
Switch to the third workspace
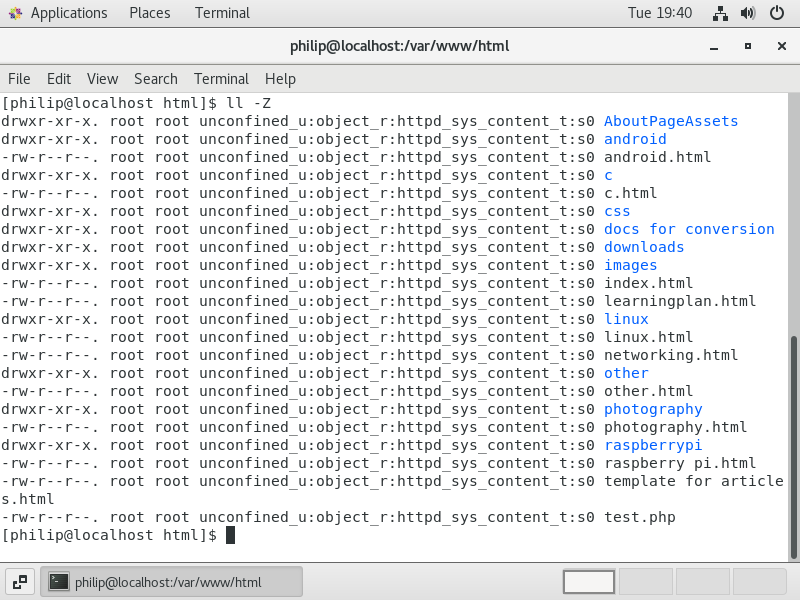(703, 582)
